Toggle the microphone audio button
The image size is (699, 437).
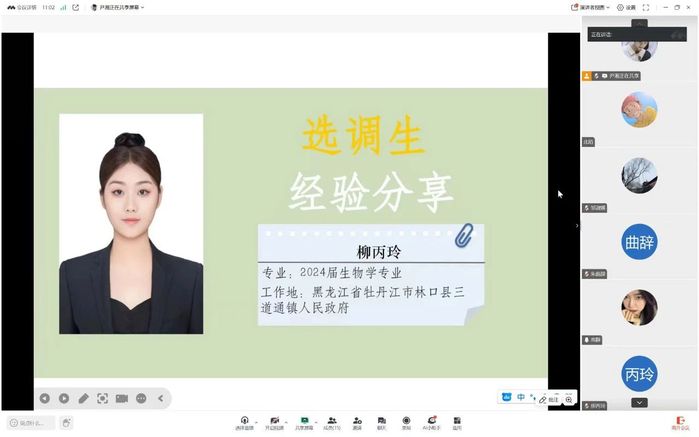244,422
